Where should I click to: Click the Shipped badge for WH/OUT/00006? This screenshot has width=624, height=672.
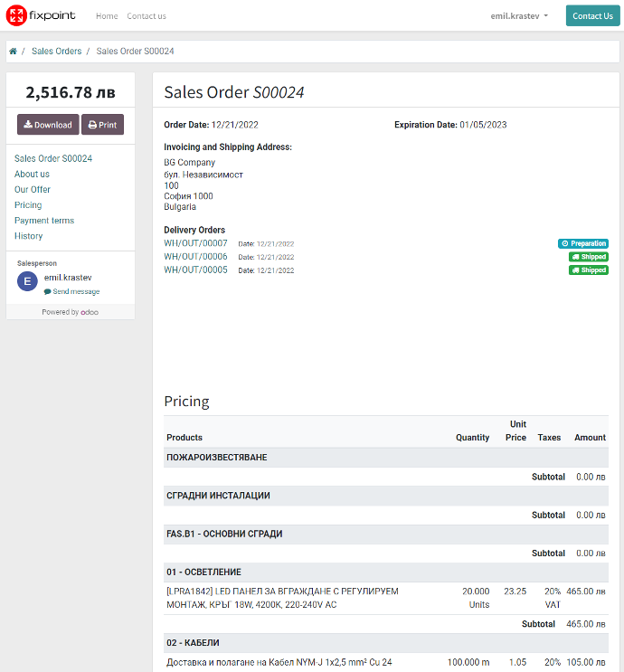click(588, 257)
